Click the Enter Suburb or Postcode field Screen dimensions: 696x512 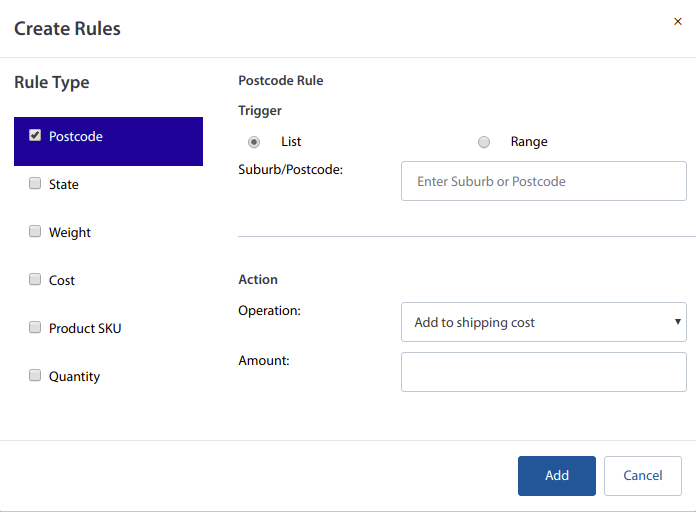click(x=543, y=182)
